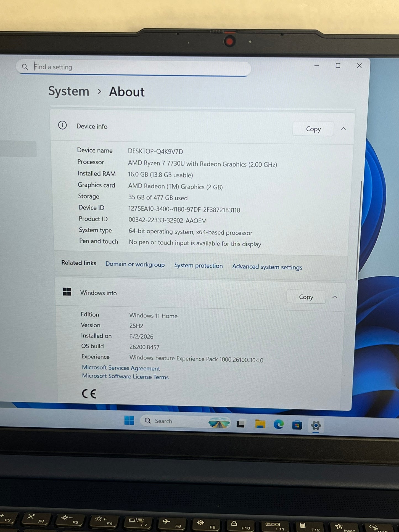Close the Settings window

359,66
